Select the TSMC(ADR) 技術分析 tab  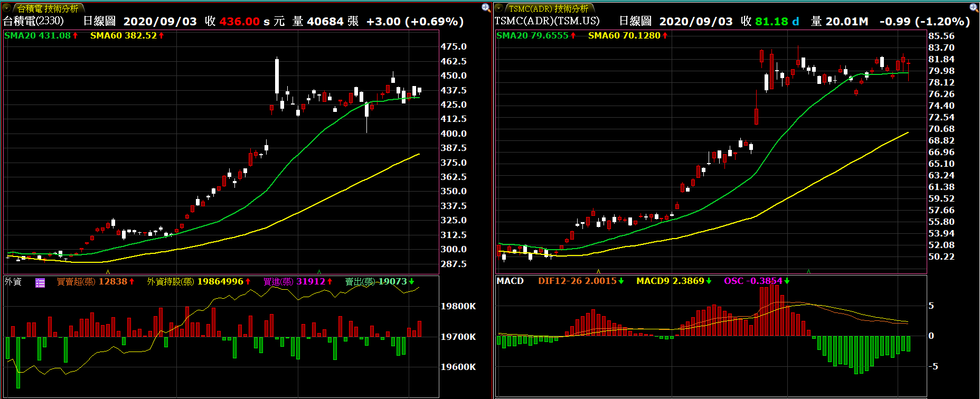(549, 8)
